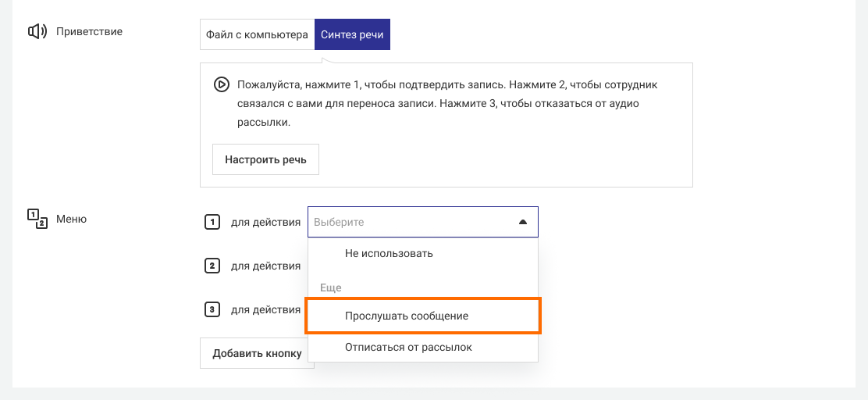The image size is (868, 400).
Task: Click the Меню section label
Action: 71,219
